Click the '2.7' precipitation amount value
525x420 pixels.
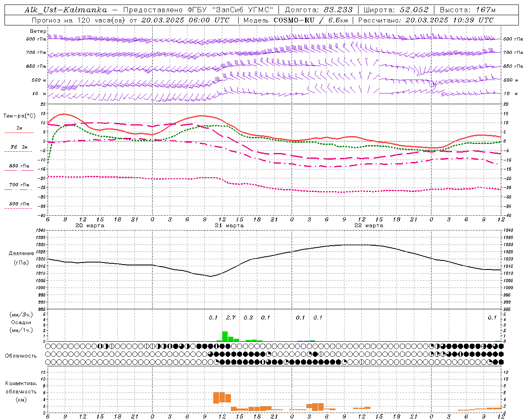tap(231, 317)
